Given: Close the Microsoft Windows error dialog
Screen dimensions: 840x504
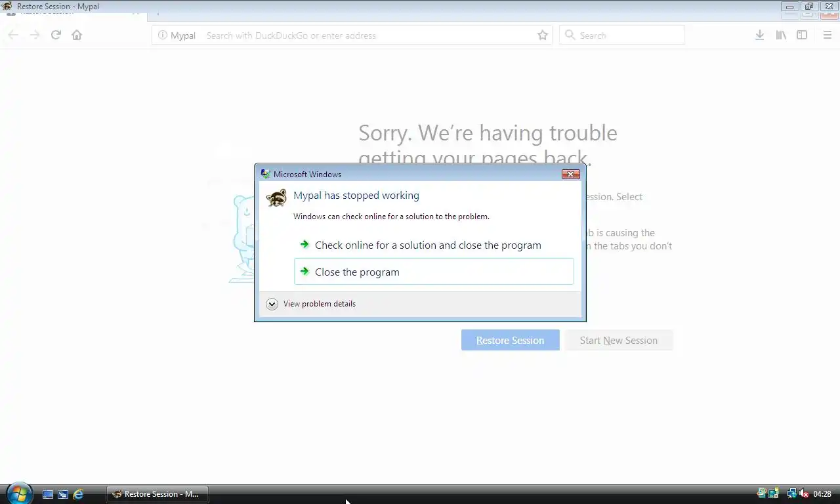Looking at the screenshot, I should click(x=570, y=174).
